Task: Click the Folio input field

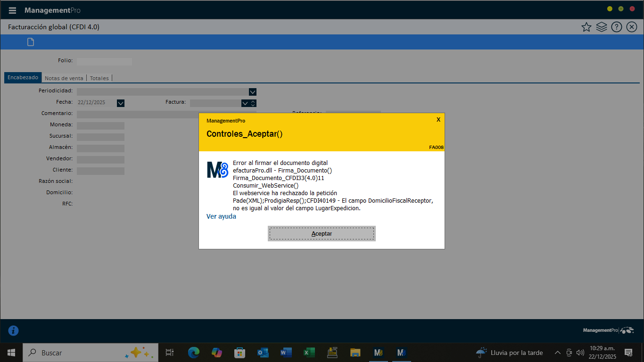Action: pos(104,61)
